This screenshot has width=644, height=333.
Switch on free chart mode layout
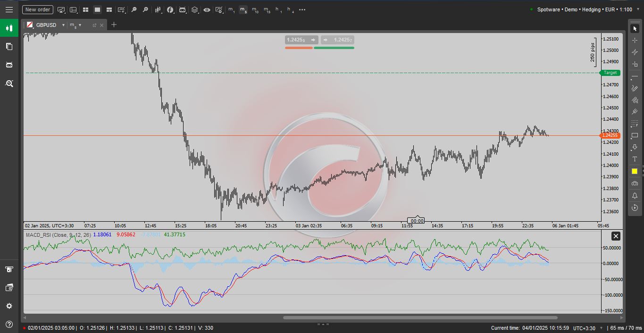pyautogui.click(x=61, y=9)
